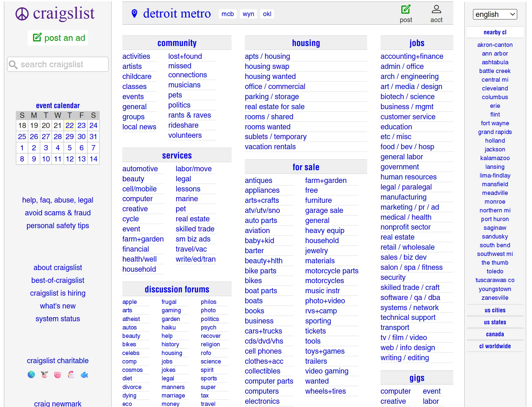Expand the canada section
The width and height of the screenshot is (532, 407).
pos(495,334)
